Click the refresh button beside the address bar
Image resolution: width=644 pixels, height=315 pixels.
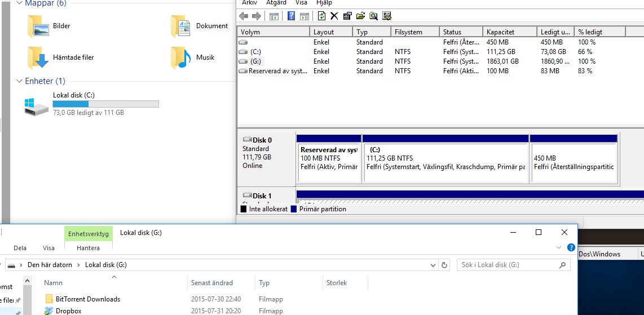coord(444,265)
